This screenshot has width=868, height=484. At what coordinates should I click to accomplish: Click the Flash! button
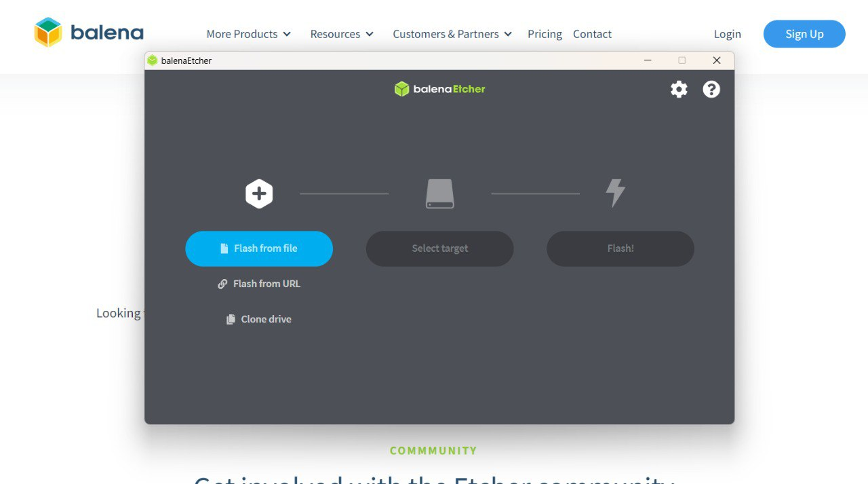coord(620,248)
